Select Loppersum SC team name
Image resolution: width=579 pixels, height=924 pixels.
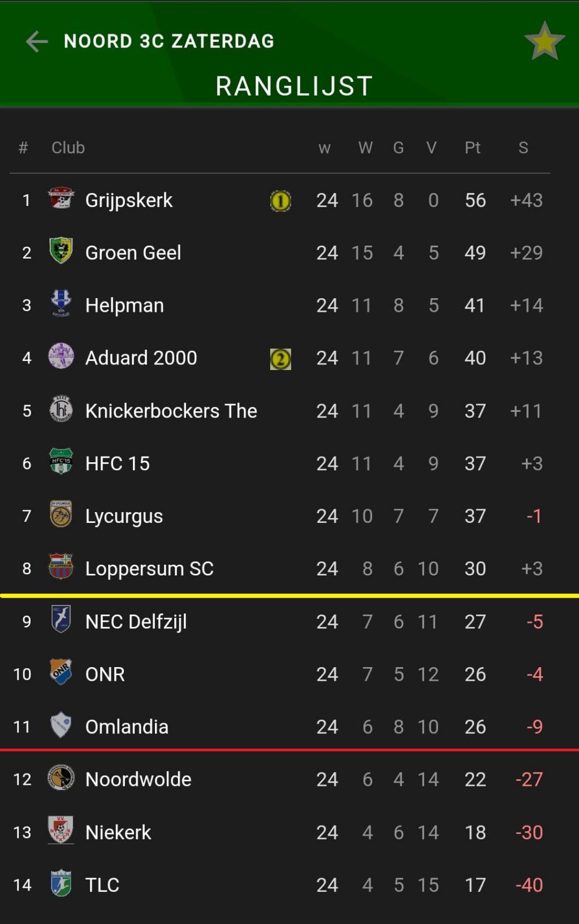(149, 569)
